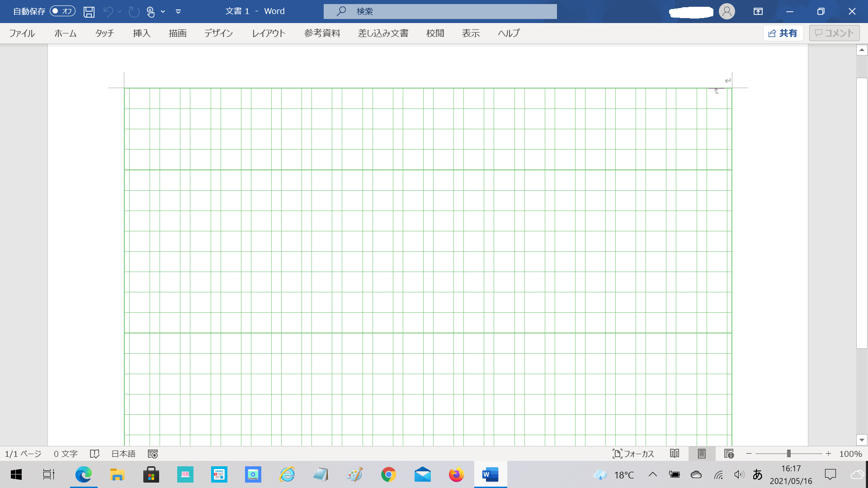The width and height of the screenshot is (868, 488).
Task: Open the スペルチェック (Spell Check) icon
Action: 95,454
